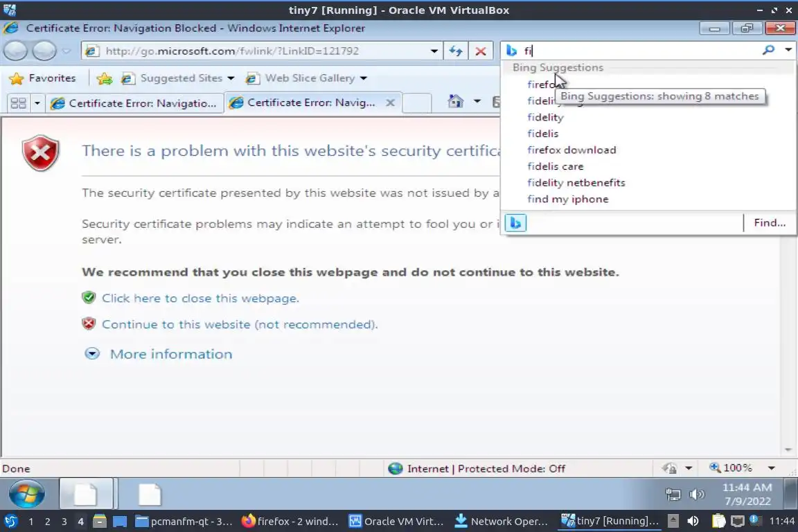Switch to firefox taskbar window group
Screen dimensions: 798x532
click(x=290, y=522)
